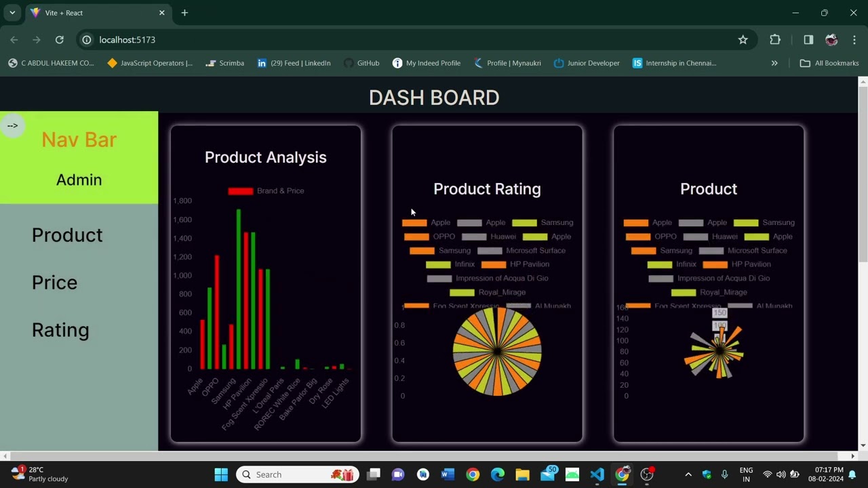
Task: Expand hidden bookmarks overflow chevron
Action: click(774, 63)
